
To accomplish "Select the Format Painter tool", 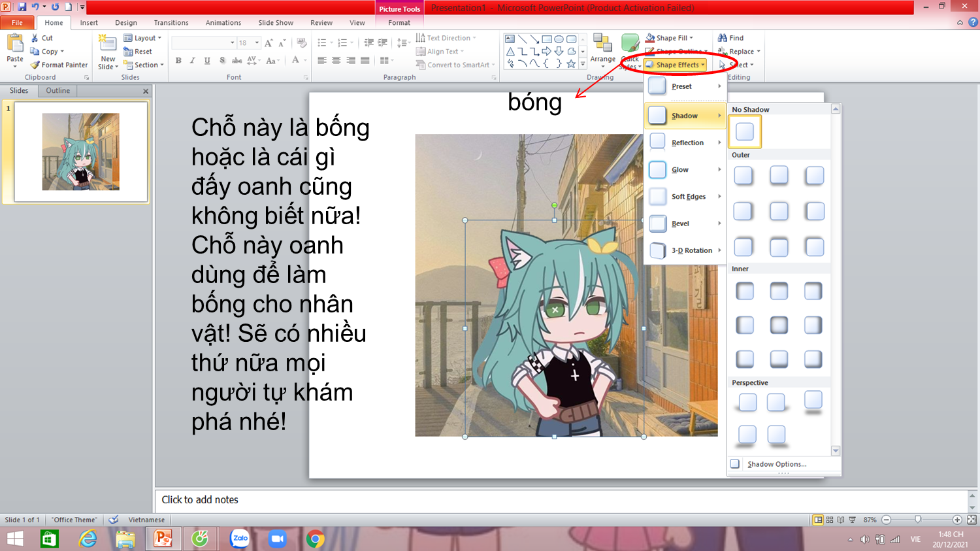I will tap(59, 65).
